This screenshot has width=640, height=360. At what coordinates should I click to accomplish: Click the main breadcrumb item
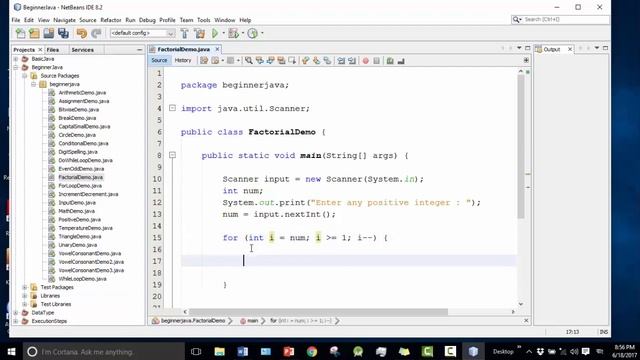253,321
